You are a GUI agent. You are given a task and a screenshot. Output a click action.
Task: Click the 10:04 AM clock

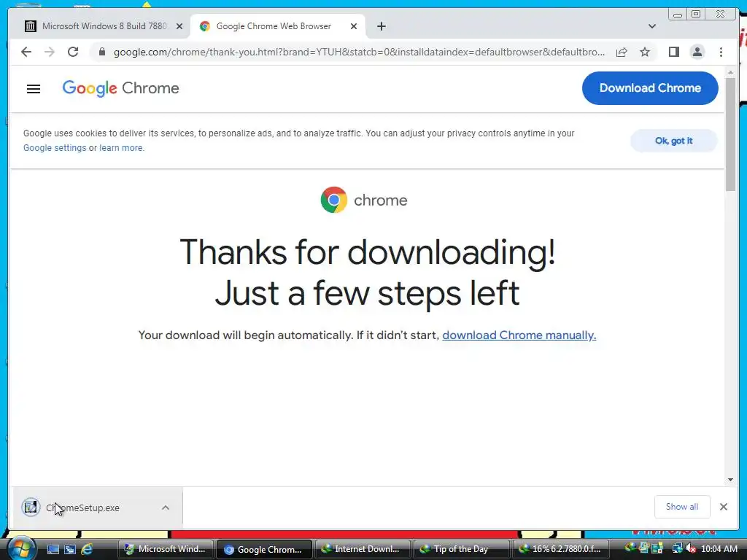(719, 548)
